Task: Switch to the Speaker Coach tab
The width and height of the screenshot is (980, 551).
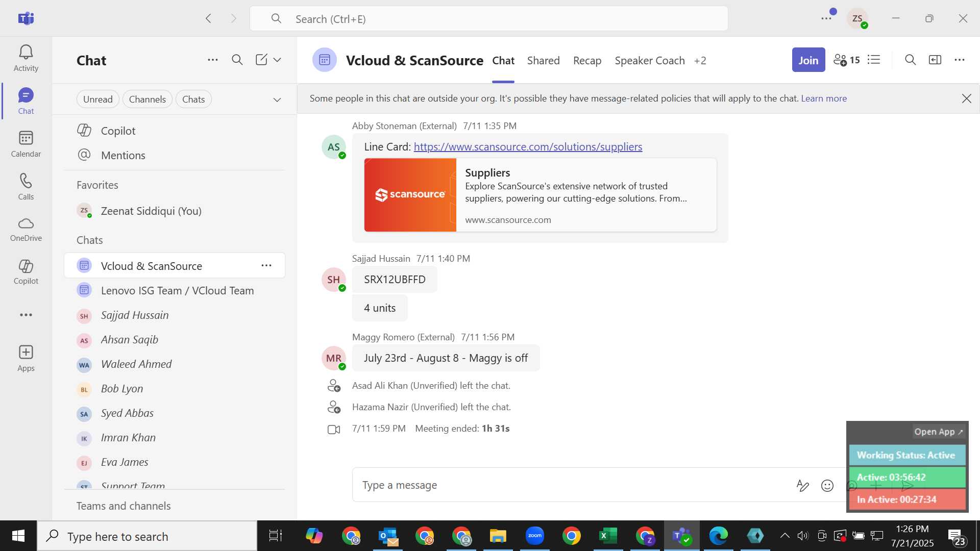Action: point(649,60)
